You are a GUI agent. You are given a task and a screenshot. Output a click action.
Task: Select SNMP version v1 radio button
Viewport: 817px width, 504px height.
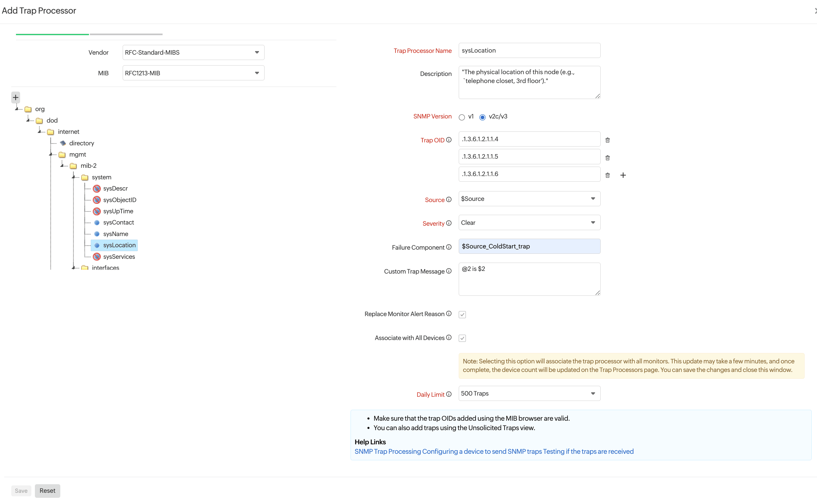461,117
